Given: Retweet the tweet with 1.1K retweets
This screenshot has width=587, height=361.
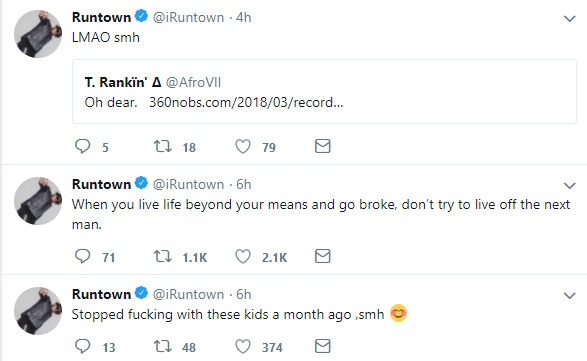Looking at the screenshot, I should point(162,257).
